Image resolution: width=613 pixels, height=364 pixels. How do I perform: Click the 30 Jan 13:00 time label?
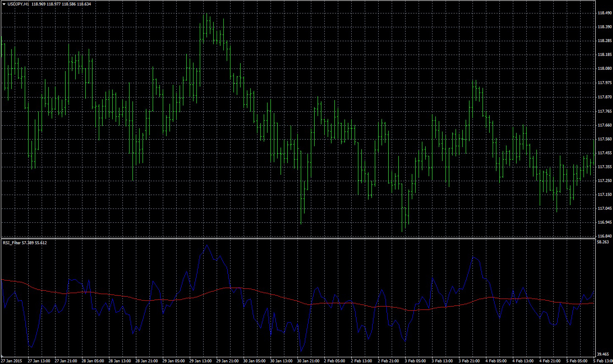pos(281,361)
